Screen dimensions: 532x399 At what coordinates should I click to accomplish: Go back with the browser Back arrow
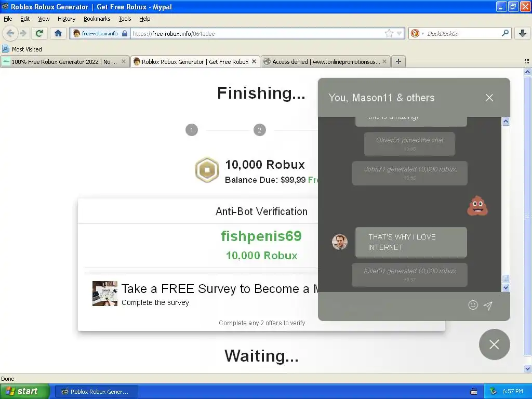click(10, 33)
